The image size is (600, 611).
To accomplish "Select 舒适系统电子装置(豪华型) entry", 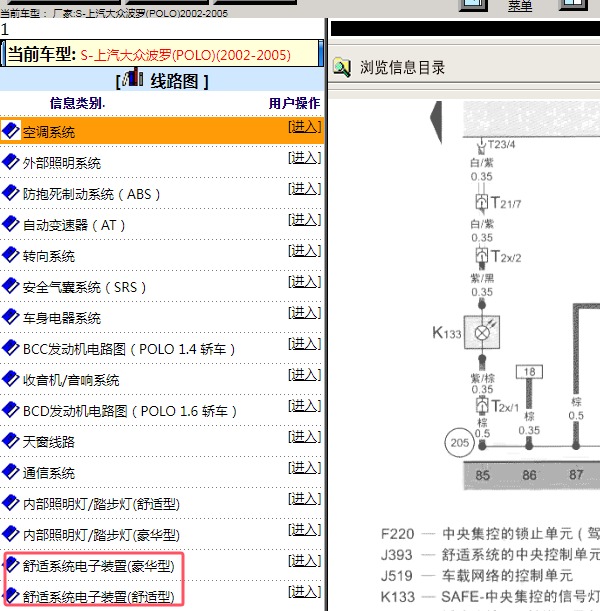I will click(x=99, y=566).
